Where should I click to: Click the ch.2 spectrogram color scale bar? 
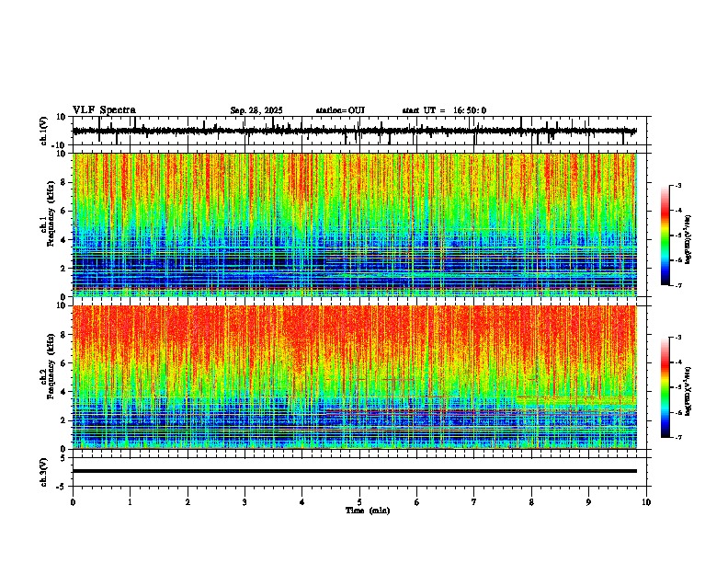665,387
